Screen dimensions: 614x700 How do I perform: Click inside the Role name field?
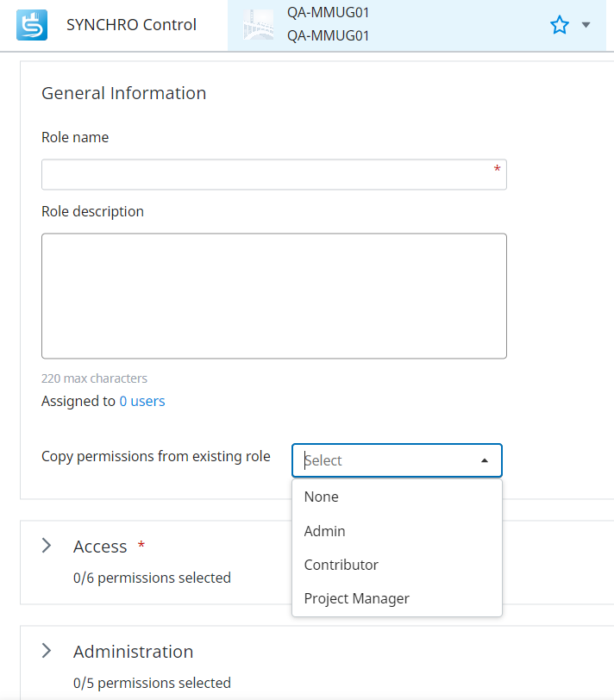pos(274,174)
